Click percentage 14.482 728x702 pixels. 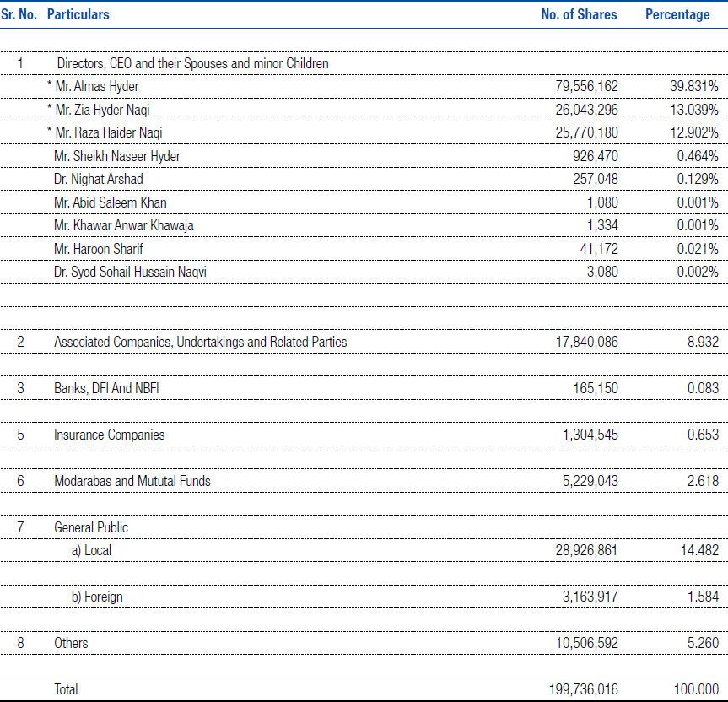coord(699,551)
